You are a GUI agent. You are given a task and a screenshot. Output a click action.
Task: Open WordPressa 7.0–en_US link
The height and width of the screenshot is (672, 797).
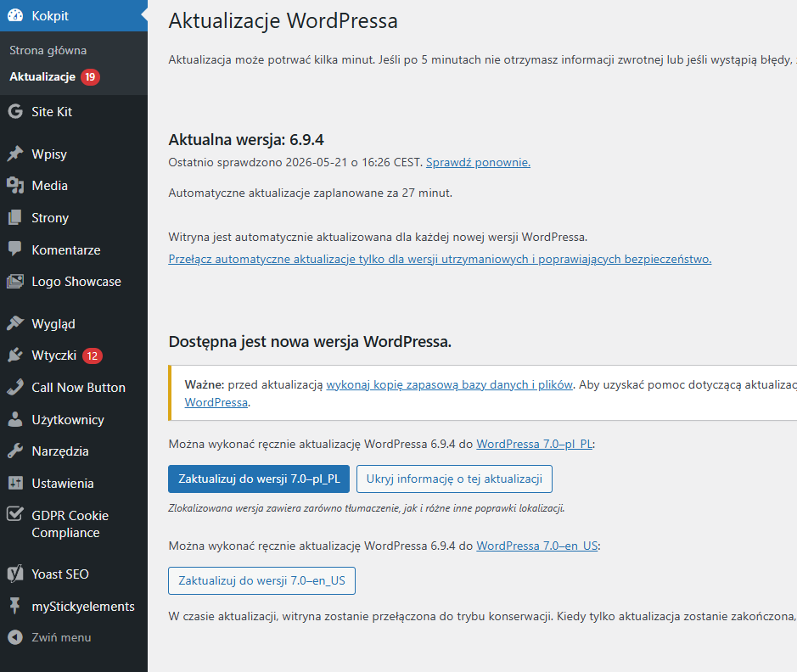(536, 546)
